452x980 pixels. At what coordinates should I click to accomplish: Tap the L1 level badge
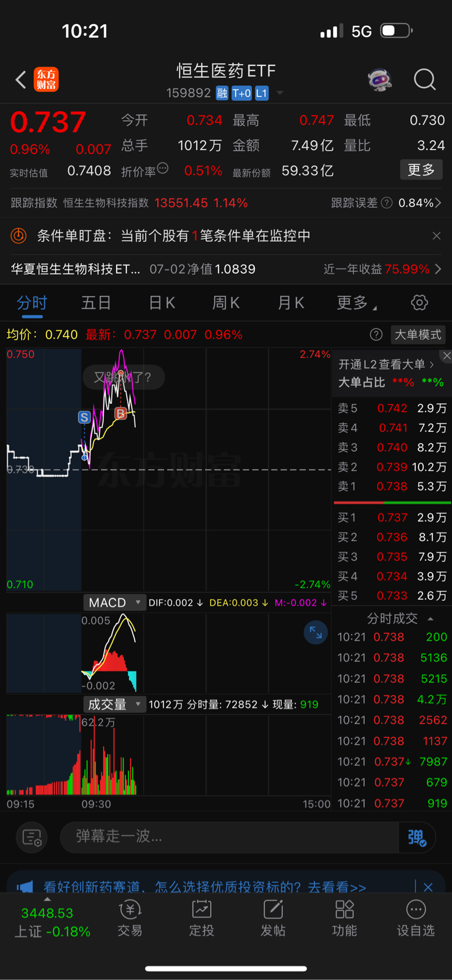pyautogui.click(x=261, y=93)
